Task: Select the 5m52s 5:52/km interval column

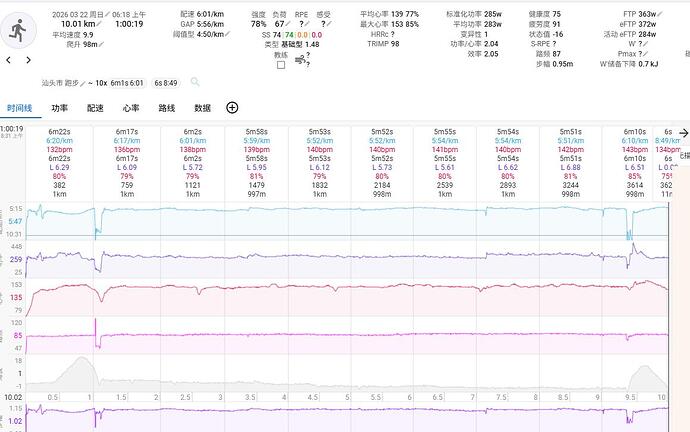Action: point(382,163)
